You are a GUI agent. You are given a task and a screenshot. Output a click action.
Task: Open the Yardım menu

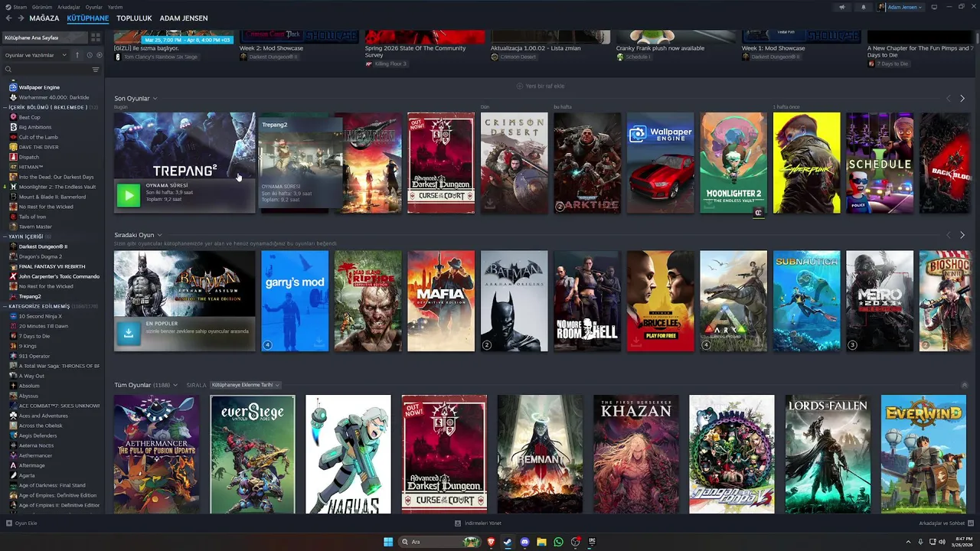point(115,7)
